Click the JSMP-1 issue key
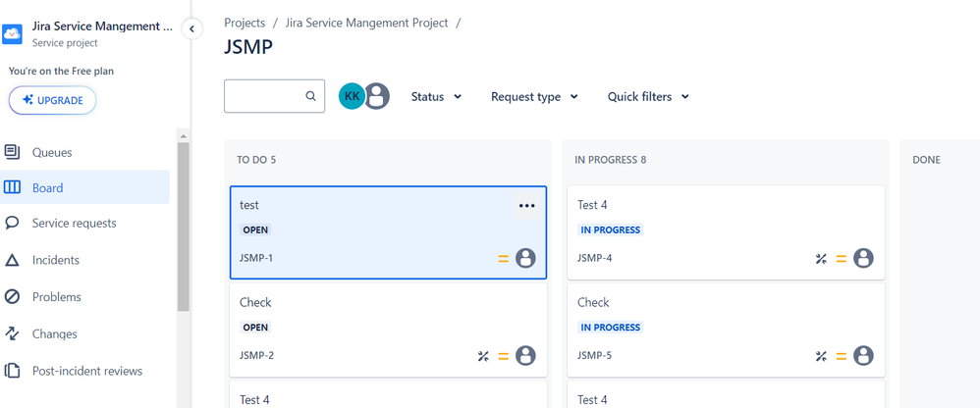980x408 pixels. tap(256, 258)
